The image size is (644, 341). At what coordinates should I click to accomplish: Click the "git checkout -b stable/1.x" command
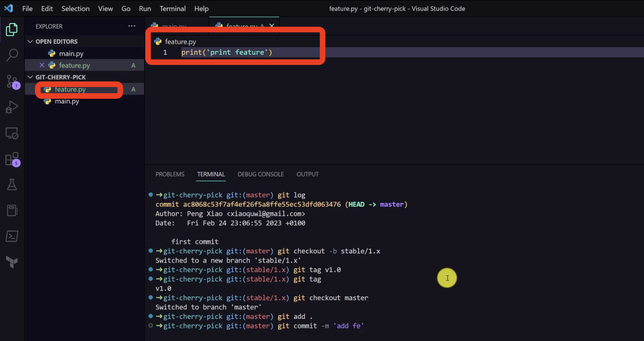pyautogui.click(x=329, y=251)
